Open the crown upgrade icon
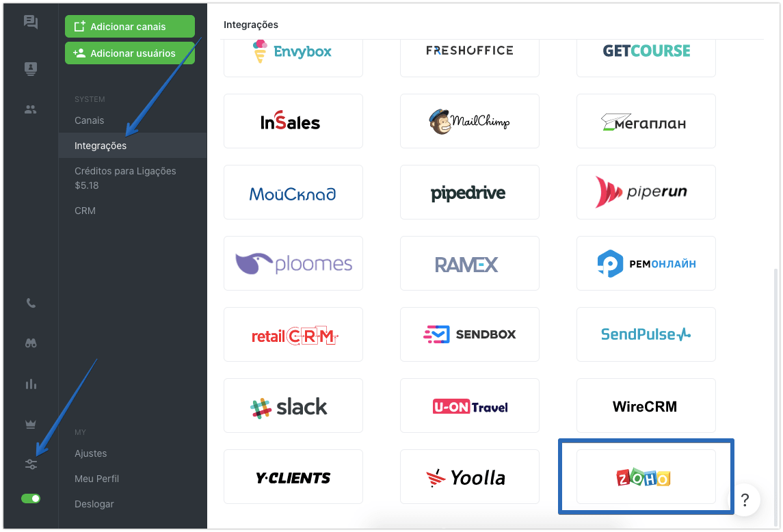The width and height of the screenshot is (783, 532). [x=31, y=424]
